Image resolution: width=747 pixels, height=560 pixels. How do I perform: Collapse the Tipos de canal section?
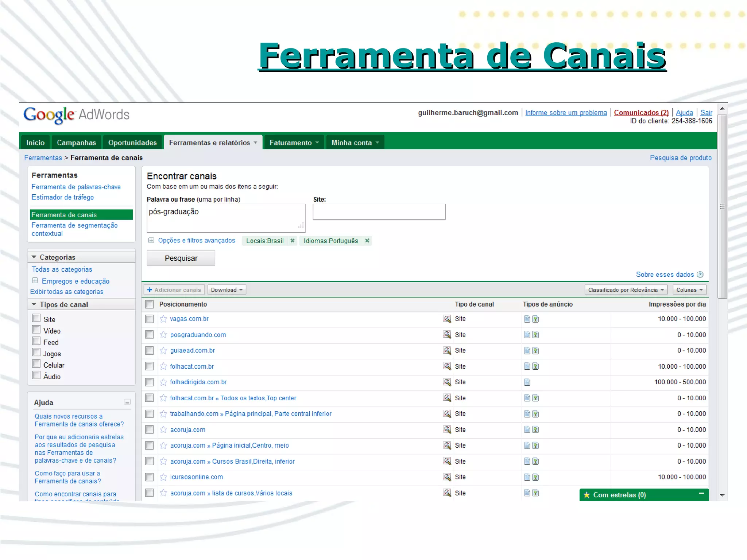34,304
